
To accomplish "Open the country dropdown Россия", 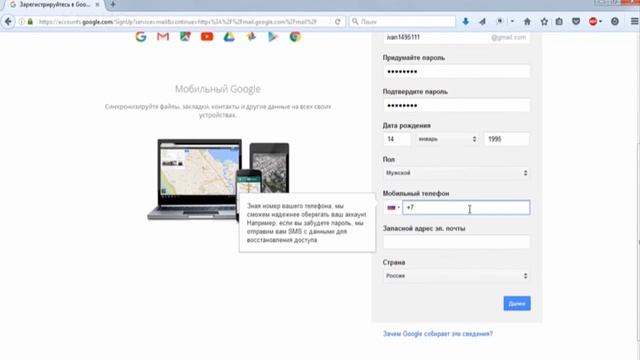I will (x=456, y=276).
